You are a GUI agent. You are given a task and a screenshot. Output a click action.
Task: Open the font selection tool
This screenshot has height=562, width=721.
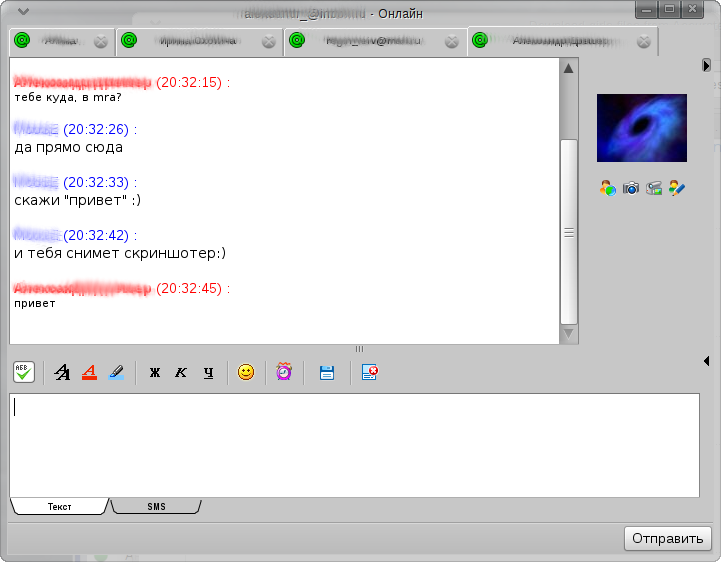pyautogui.click(x=62, y=372)
